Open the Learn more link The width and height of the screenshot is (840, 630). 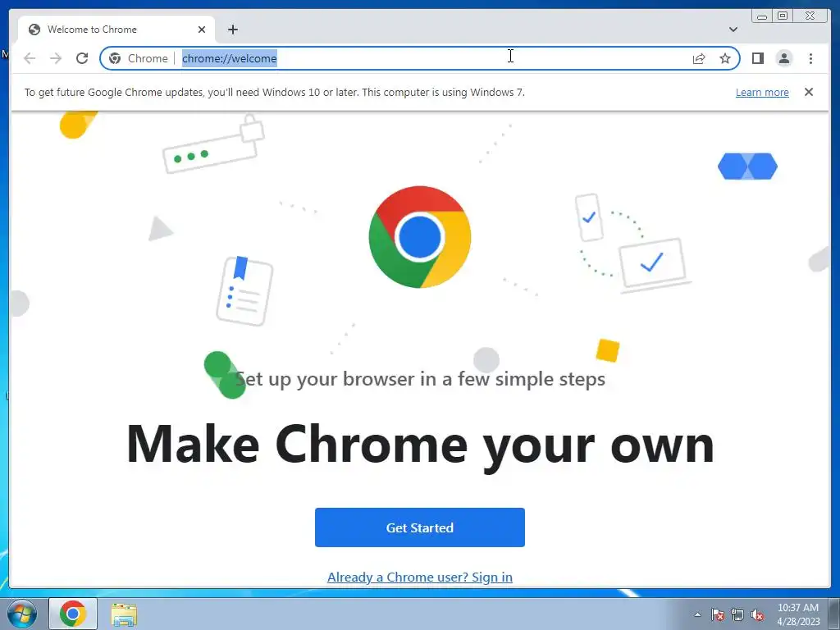(762, 92)
